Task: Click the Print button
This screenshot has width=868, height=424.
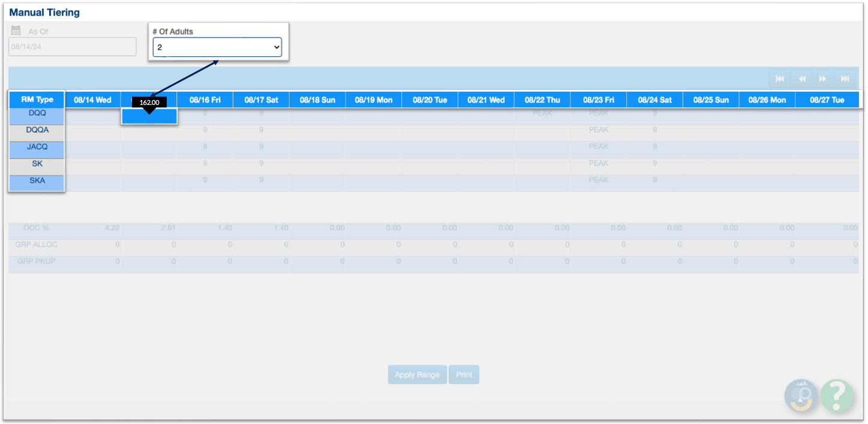Action: [x=464, y=375]
